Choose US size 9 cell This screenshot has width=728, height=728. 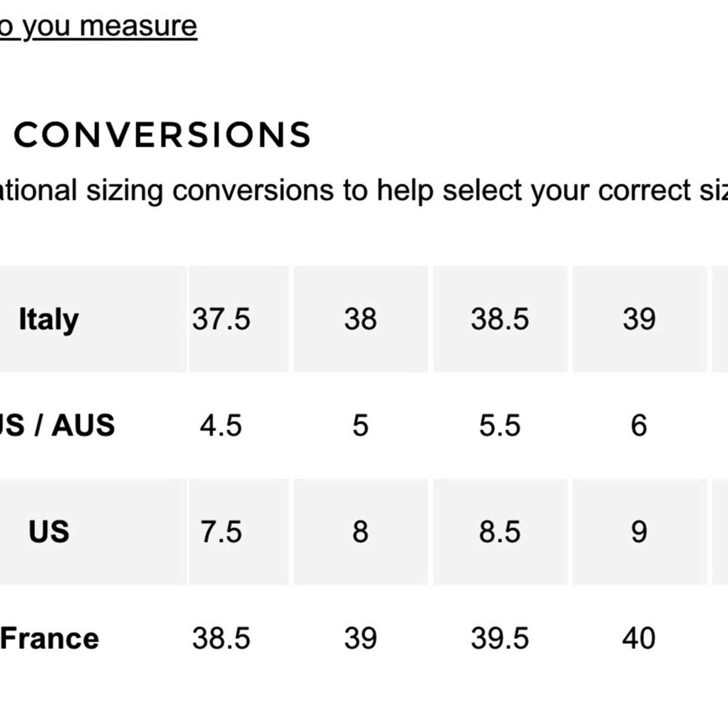(x=639, y=532)
